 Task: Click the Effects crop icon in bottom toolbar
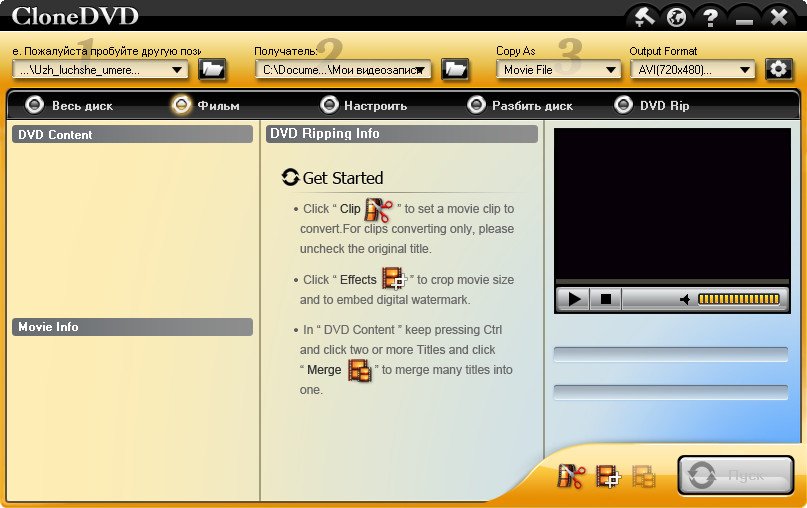click(608, 476)
